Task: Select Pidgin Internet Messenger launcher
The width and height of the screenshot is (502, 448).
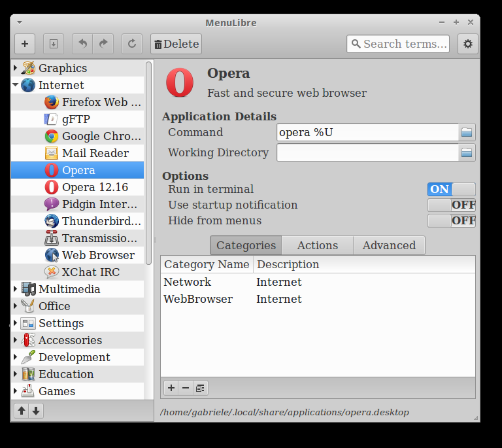Action: (78, 204)
